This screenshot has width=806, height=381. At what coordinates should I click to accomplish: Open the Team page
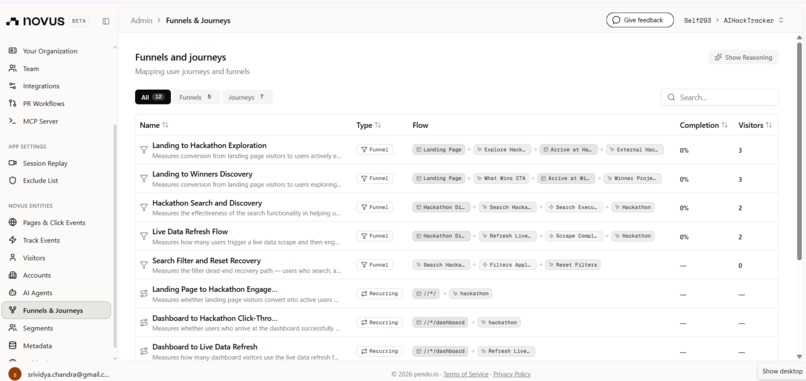coord(31,68)
